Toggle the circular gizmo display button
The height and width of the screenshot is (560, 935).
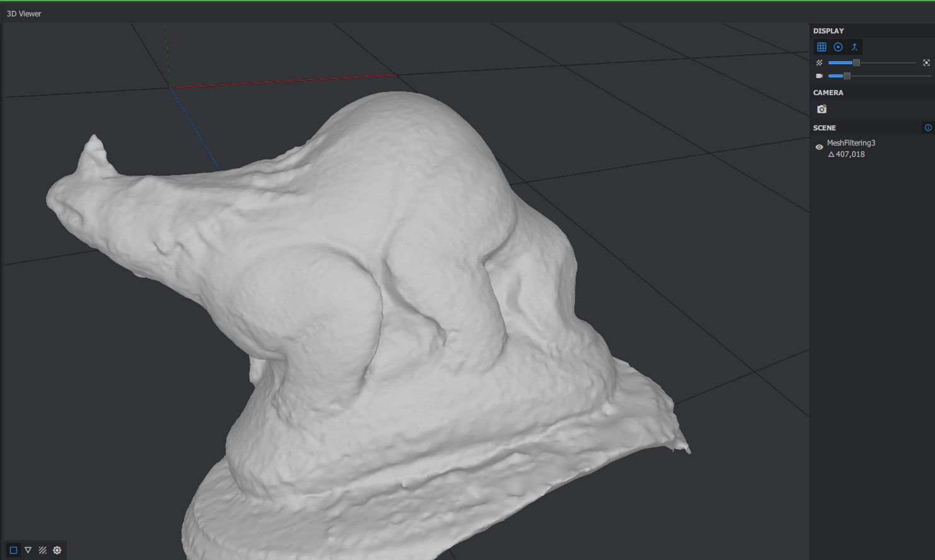(838, 47)
